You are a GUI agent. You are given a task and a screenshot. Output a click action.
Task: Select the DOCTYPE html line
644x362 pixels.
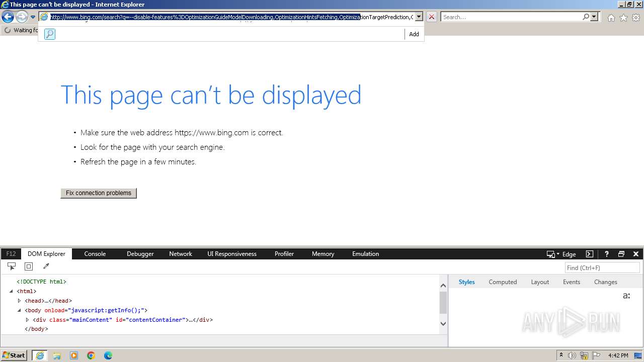pos(42,282)
